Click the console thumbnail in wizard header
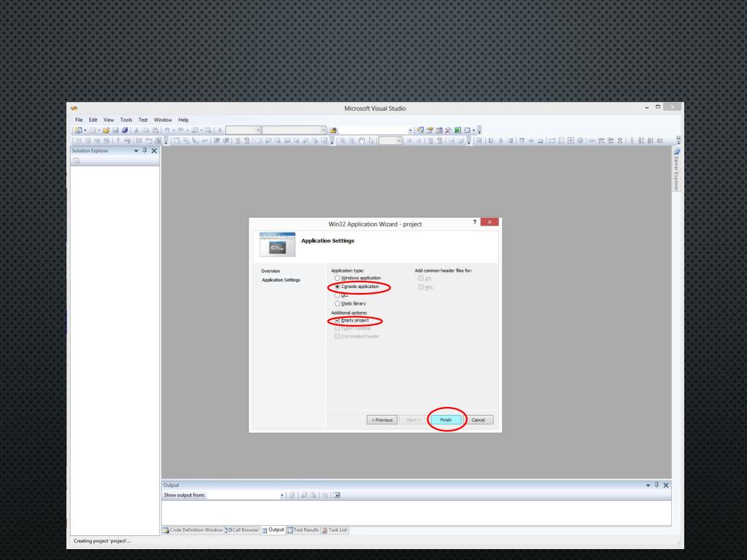The image size is (747, 560). pyautogui.click(x=277, y=244)
